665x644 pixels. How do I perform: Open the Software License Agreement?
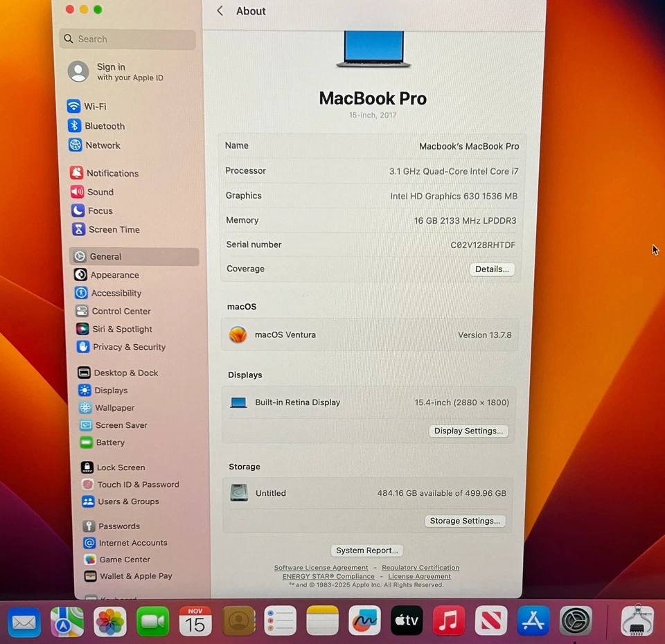(x=321, y=567)
